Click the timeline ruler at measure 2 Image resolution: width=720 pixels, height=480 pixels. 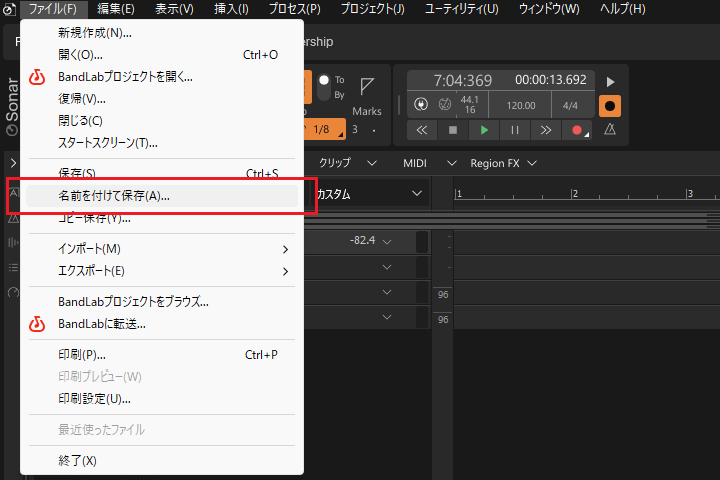(573, 194)
